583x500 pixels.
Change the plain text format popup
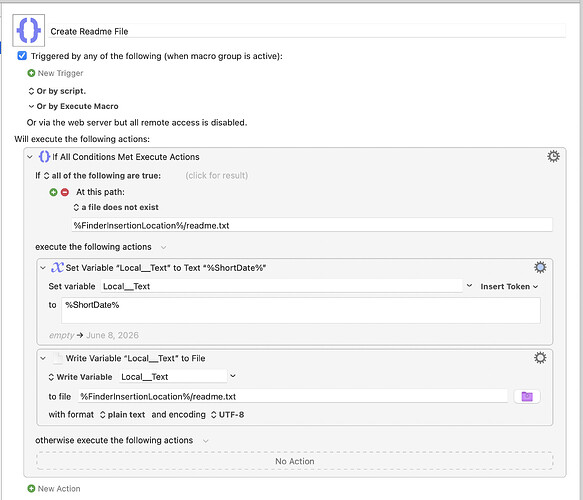pos(123,415)
